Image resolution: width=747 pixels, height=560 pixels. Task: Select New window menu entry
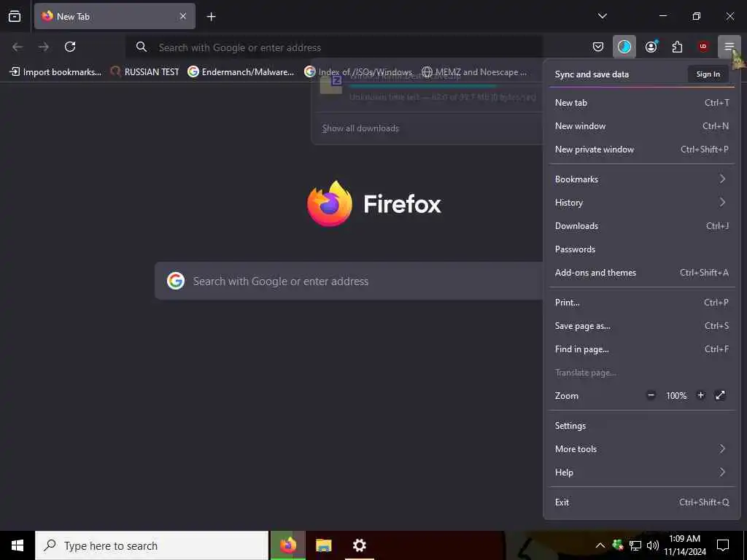coord(642,125)
